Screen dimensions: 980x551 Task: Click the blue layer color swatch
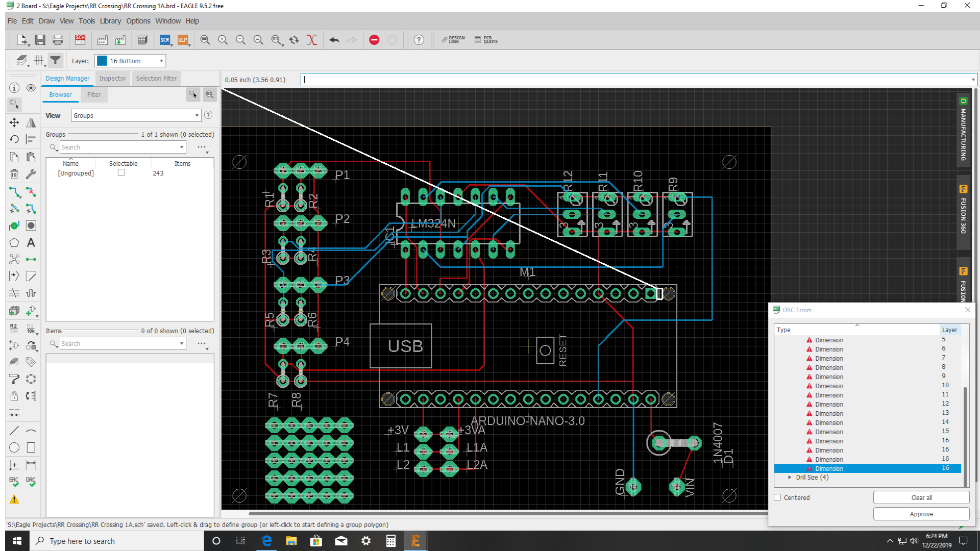tap(102, 61)
